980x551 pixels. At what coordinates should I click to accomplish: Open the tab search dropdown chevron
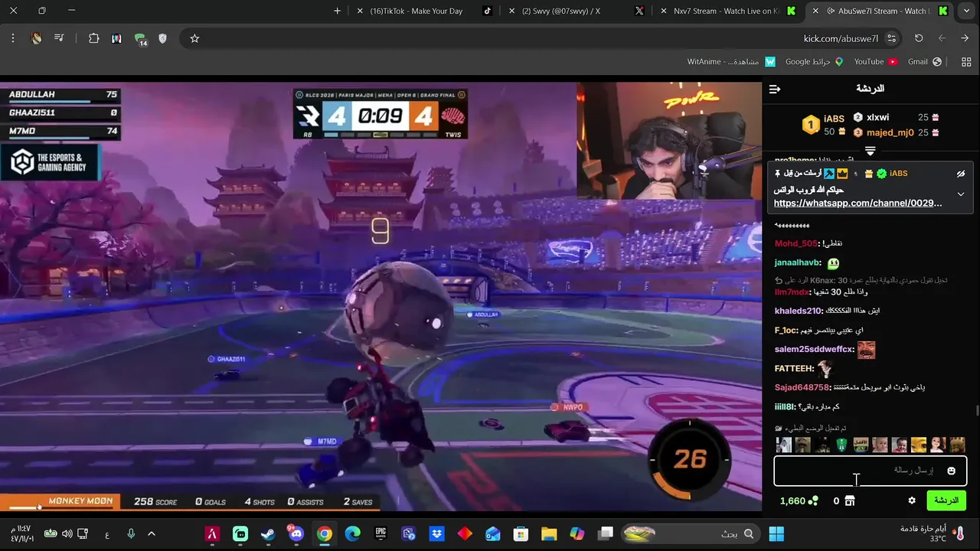965,11
